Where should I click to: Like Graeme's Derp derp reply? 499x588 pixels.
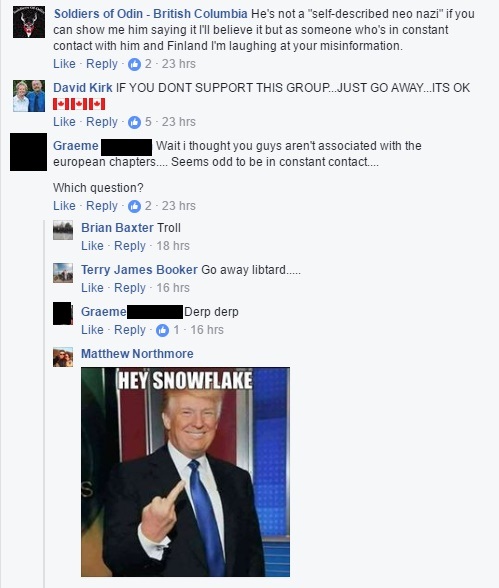(92, 330)
